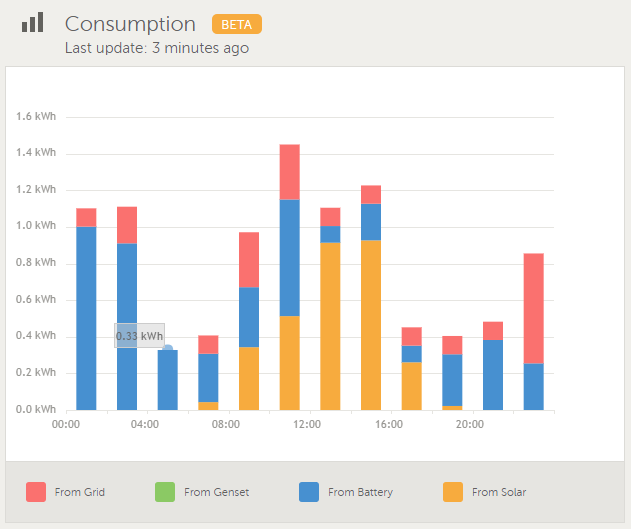Click the 16:00 x-axis label
This screenshot has width=631, height=529.
[389, 424]
